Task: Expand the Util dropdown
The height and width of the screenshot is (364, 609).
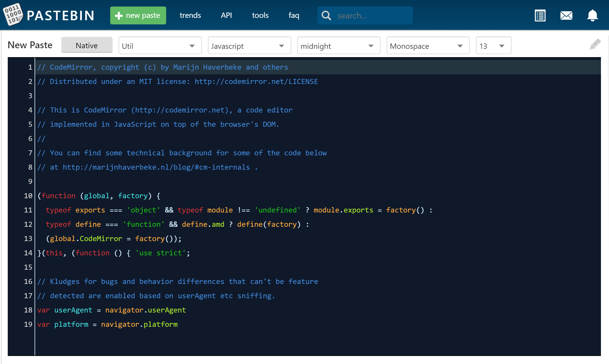Action: [160, 46]
